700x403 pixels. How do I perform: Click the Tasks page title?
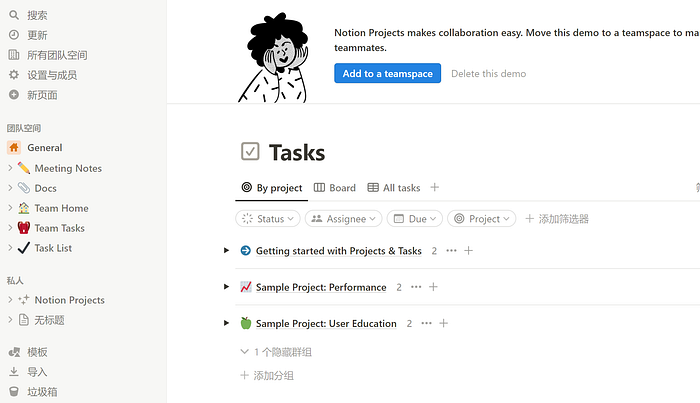[x=297, y=152]
